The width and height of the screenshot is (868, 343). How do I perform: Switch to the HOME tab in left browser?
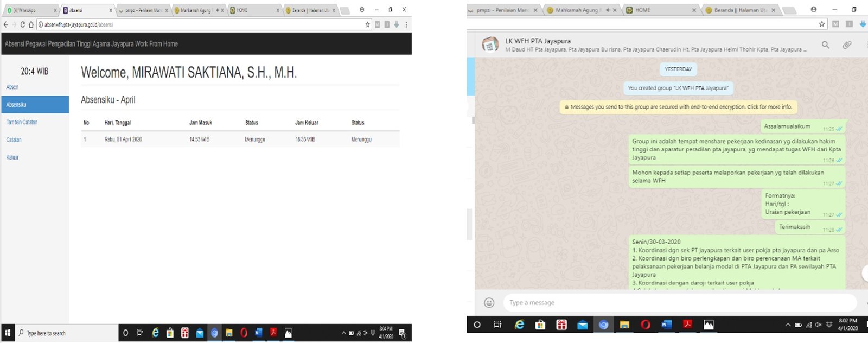254,10
